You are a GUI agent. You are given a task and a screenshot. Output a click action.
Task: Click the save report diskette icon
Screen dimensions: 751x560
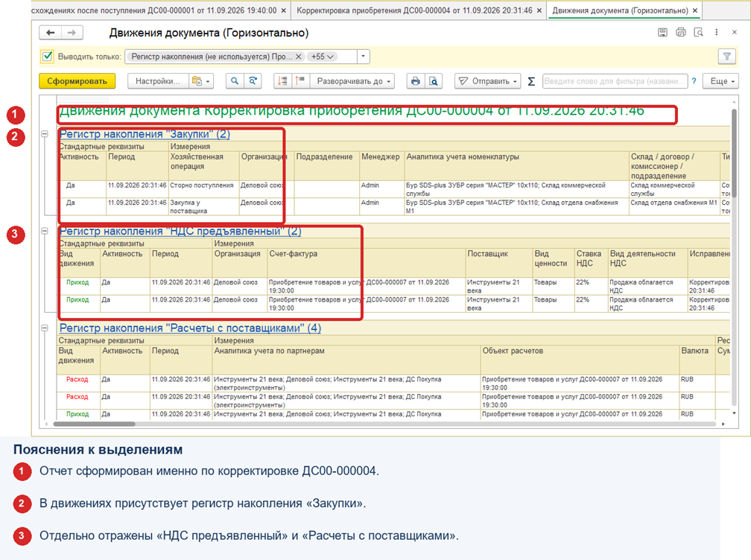662,33
